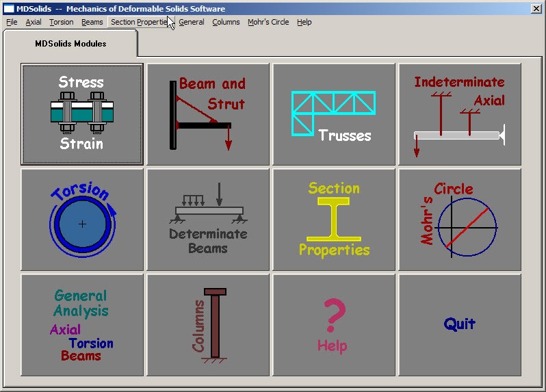Open the Mohr's Circle menu
The height and width of the screenshot is (392, 546).
pos(268,22)
